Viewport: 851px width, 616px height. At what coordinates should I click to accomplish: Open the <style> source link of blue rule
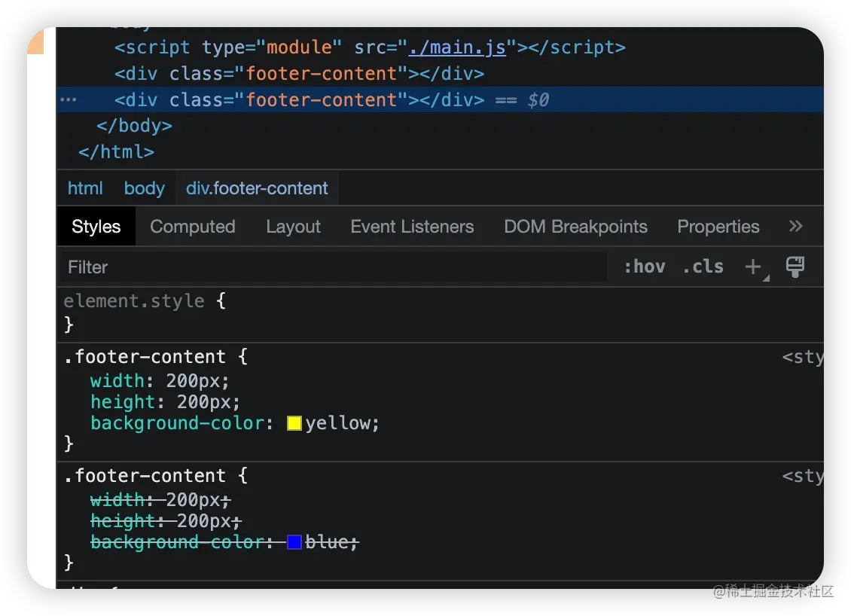tap(803, 476)
